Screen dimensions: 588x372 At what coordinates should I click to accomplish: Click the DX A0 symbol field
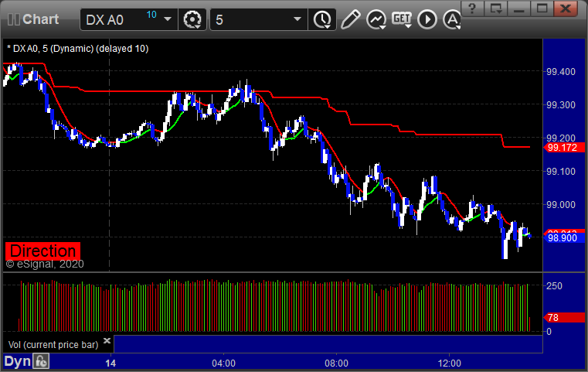(x=129, y=19)
